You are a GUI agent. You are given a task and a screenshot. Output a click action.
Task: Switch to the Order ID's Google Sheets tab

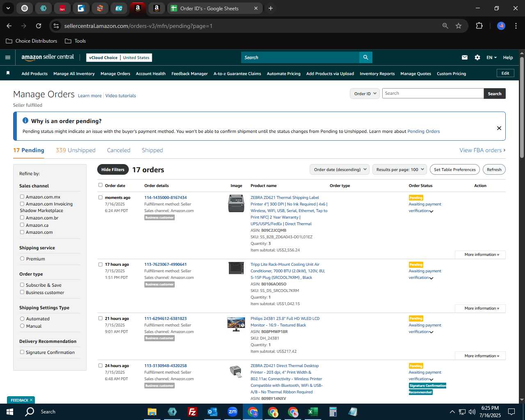[215, 8]
